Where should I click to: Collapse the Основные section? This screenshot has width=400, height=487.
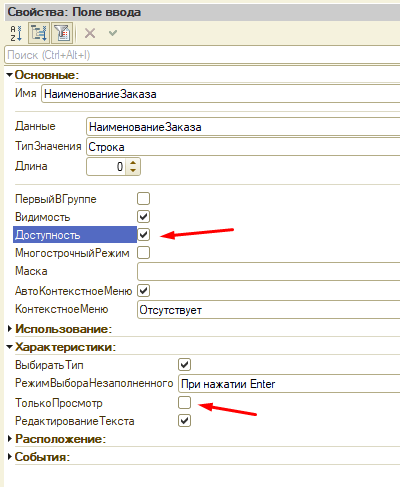coord(10,75)
